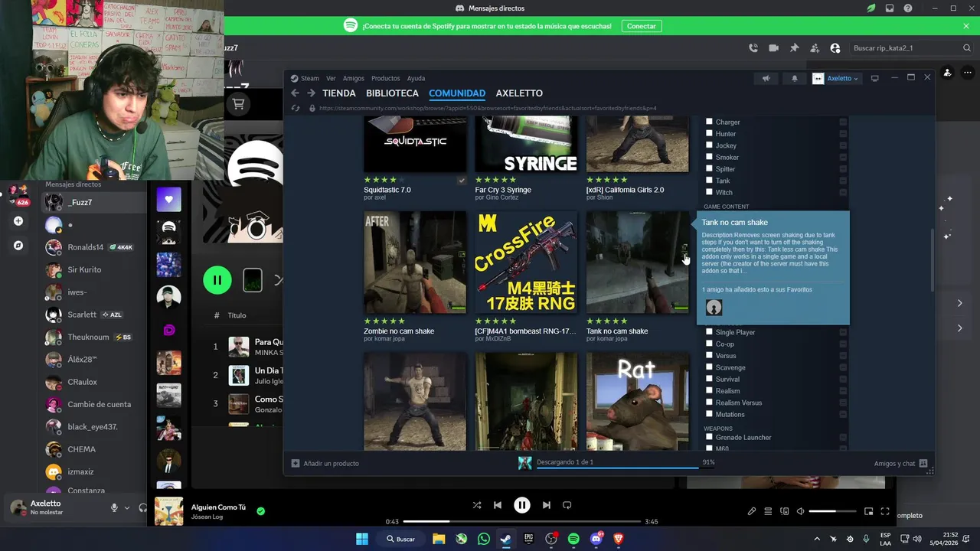Click the Rat addon thumbnail

pyautogui.click(x=637, y=402)
